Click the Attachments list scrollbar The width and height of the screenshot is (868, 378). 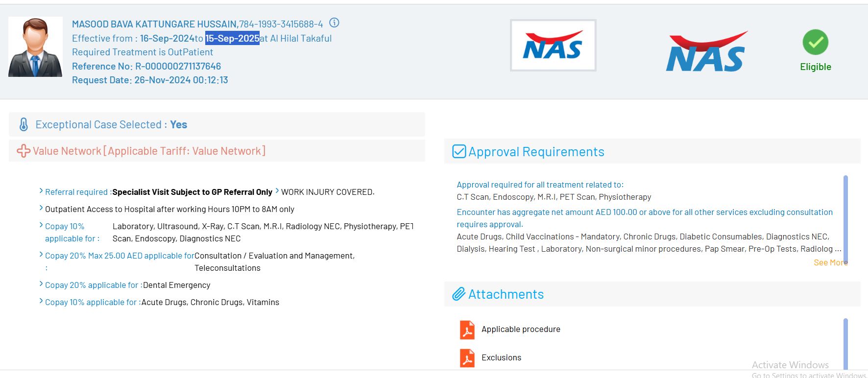tap(845, 343)
